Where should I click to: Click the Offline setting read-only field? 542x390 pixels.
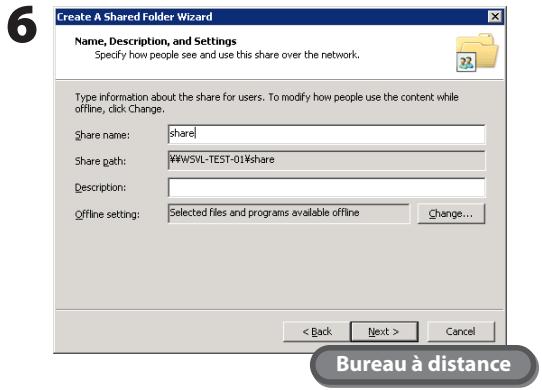(x=289, y=213)
